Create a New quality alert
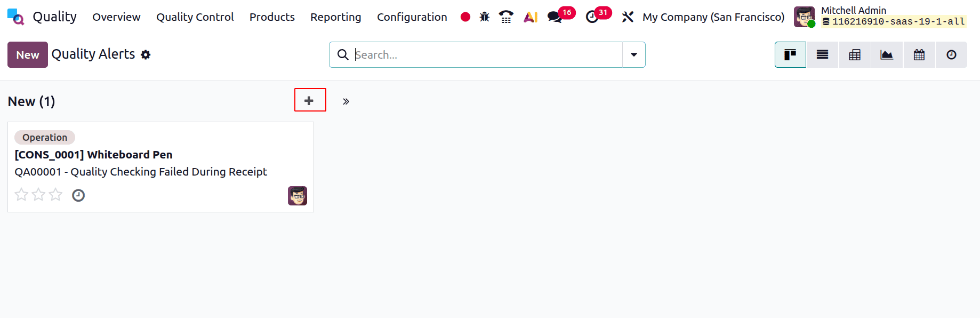Screen dimensions: 980x318 pos(28,54)
